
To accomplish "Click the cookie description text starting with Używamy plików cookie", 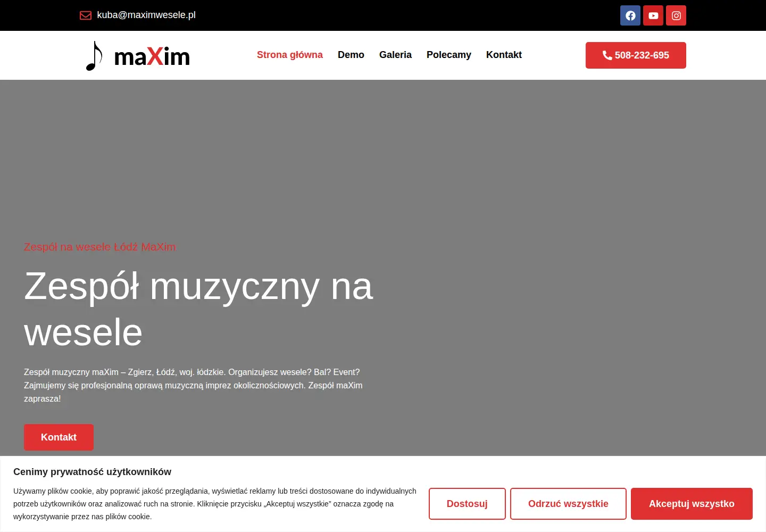I will pos(215,504).
